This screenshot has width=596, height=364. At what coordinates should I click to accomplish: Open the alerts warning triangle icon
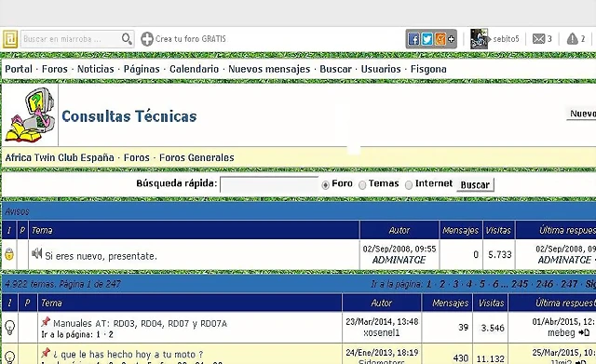pos(572,39)
